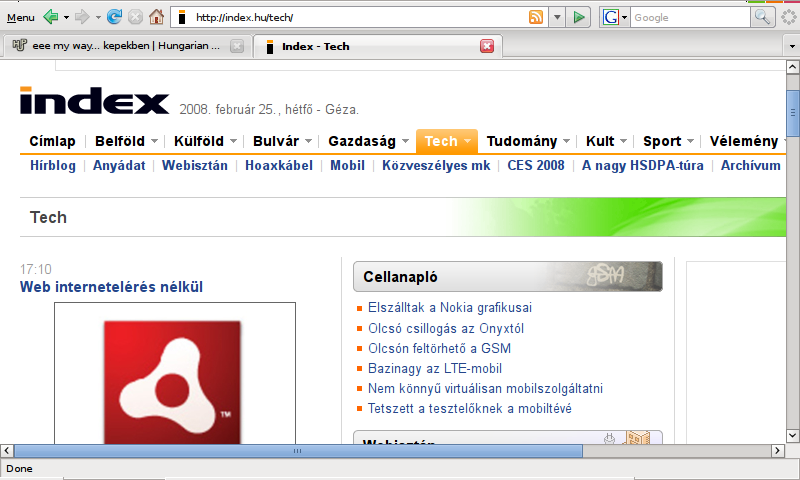
Task: Open the back history dropdown arrow
Action: click(x=66, y=17)
